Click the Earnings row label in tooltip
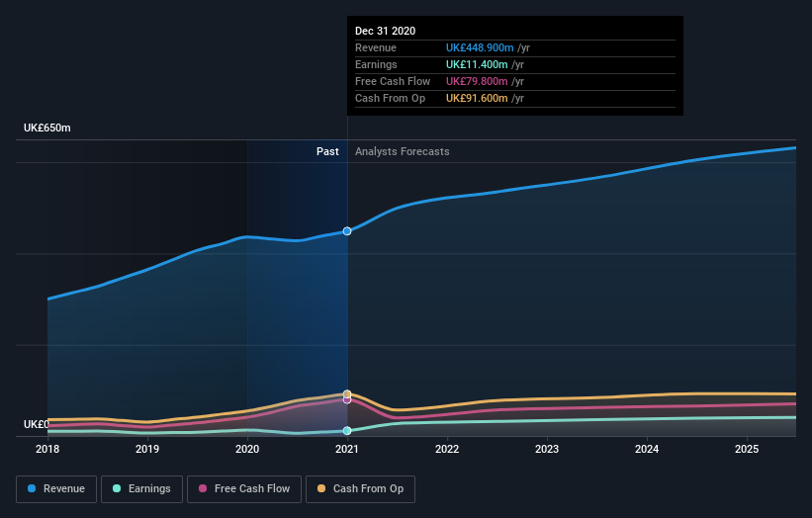The image size is (812, 518). coord(376,64)
